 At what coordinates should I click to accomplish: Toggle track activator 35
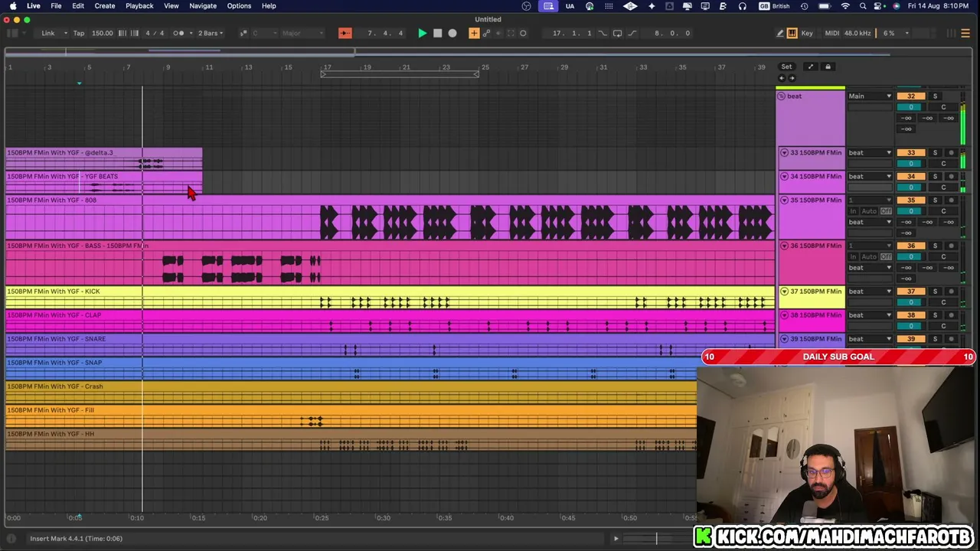tap(911, 201)
